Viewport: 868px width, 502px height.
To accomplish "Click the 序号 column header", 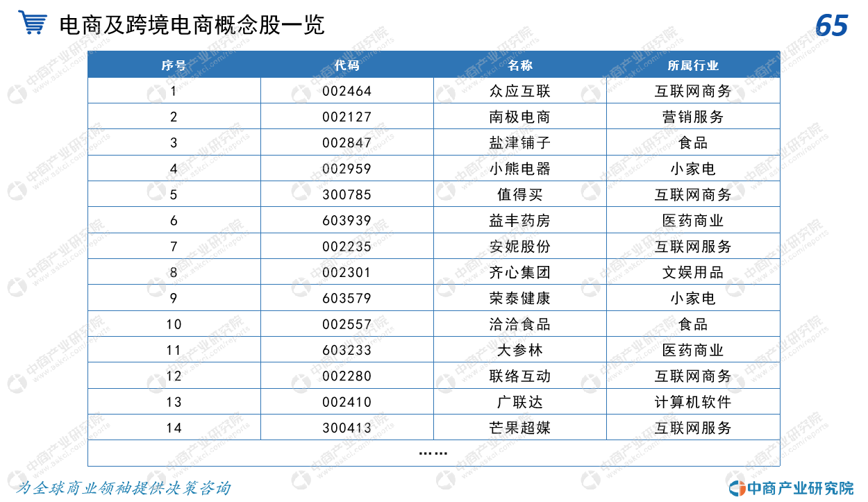I will (x=174, y=65).
